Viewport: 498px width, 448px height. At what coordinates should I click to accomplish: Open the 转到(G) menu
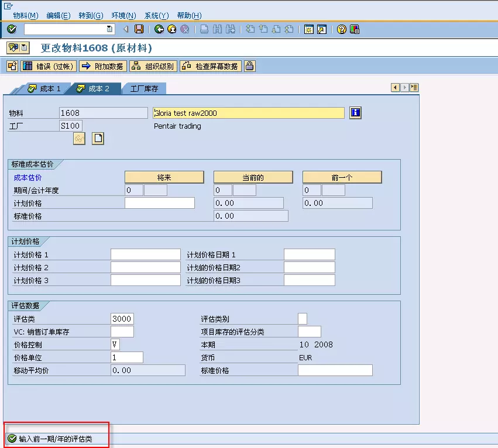91,16
